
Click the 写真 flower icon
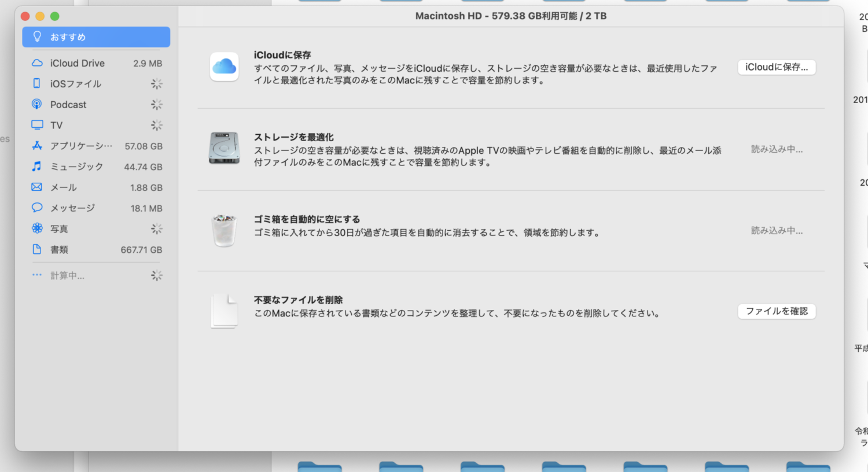(37, 228)
